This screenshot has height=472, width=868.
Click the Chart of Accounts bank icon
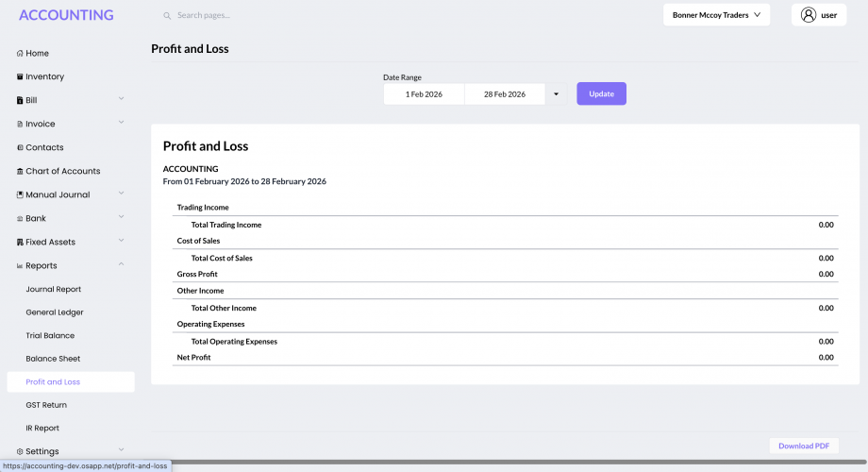point(20,172)
